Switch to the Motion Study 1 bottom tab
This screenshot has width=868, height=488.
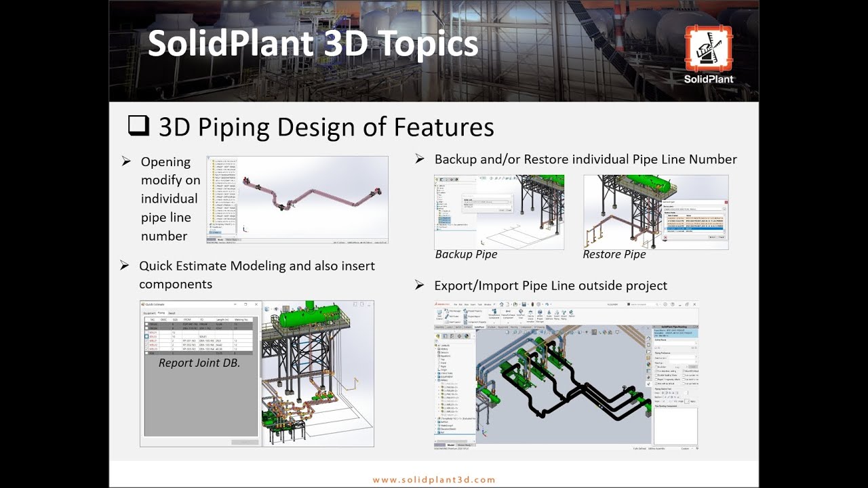point(465,445)
